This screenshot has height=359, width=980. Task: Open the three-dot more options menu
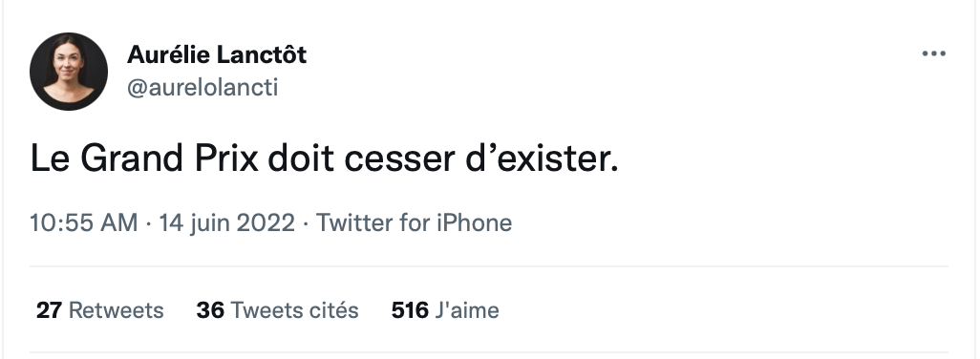[934, 53]
